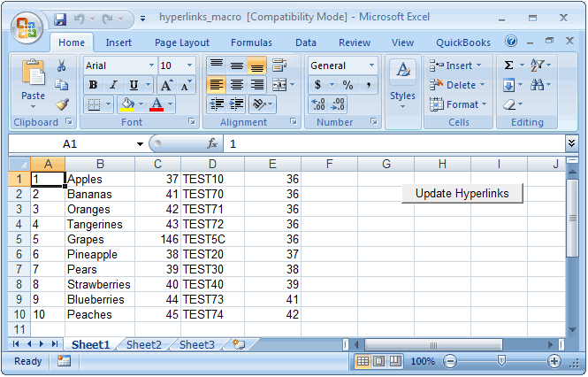
Task: Click the Format button in Cells group
Action: point(458,104)
